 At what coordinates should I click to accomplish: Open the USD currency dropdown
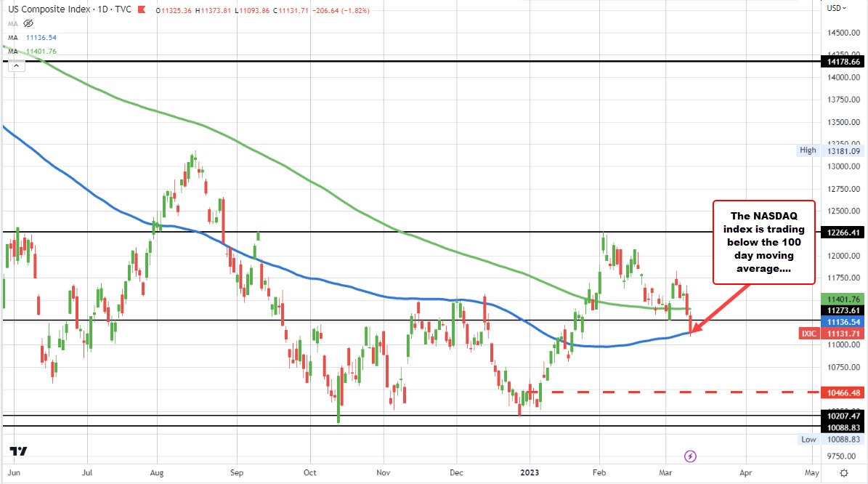837,8
